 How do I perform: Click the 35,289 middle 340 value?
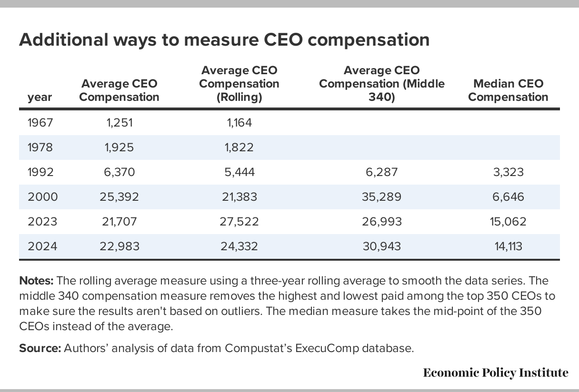(381, 197)
